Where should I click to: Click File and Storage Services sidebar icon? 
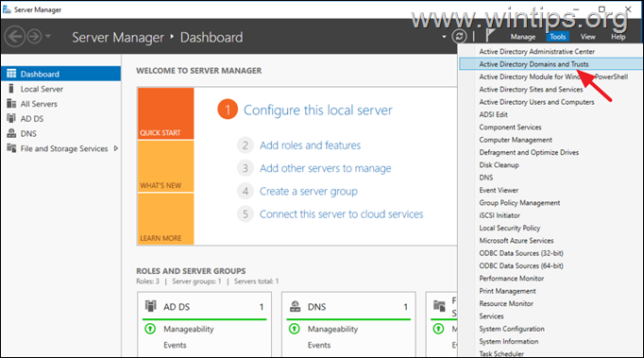[11, 148]
